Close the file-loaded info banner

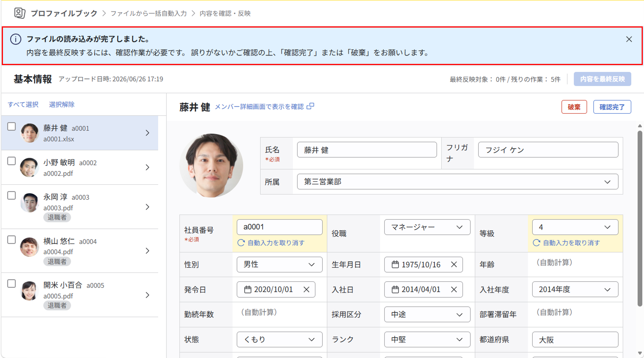tap(629, 39)
